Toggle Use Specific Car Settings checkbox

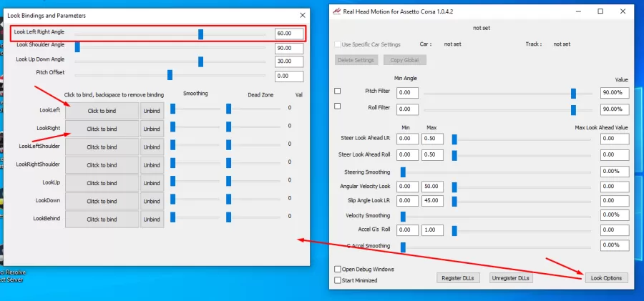click(x=338, y=44)
